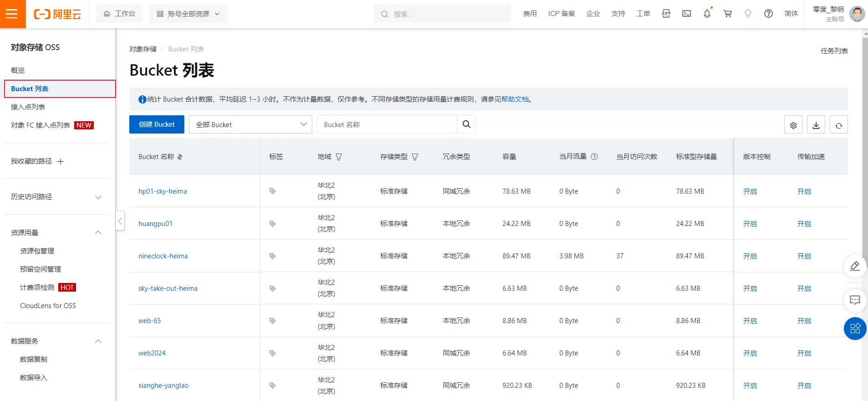Open billing item detection
The width and height of the screenshot is (868, 401).
pyautogui.click(x=37, y=287)
